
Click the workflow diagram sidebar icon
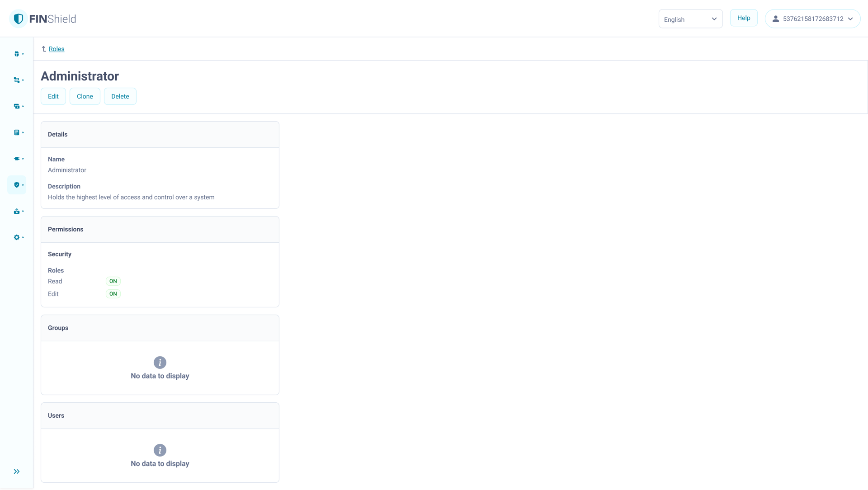[x=17, y=80]
